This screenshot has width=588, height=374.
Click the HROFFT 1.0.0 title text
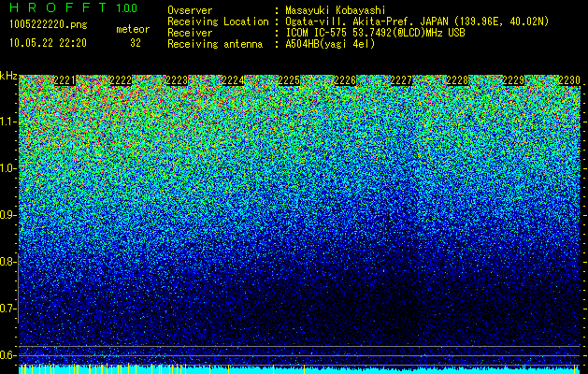73,7
